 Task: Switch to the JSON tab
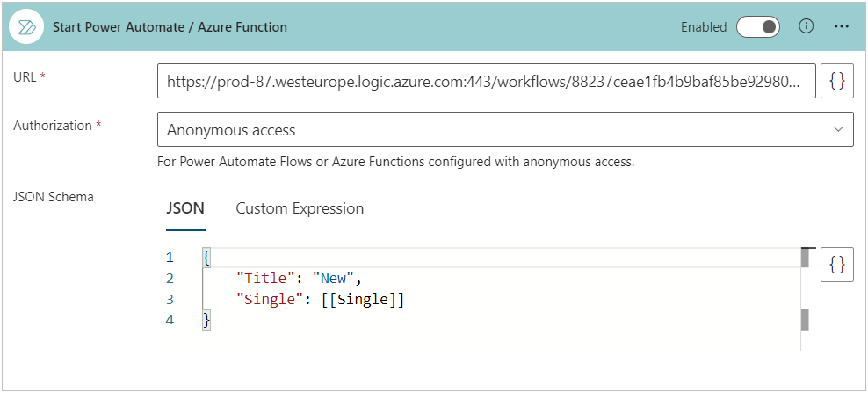pyautogui.click(x=185, y=208)
